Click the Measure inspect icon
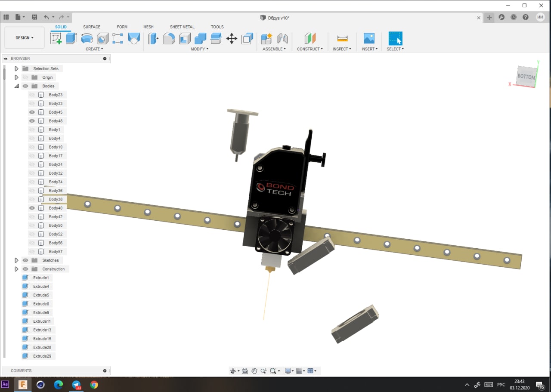 (342, 38)
